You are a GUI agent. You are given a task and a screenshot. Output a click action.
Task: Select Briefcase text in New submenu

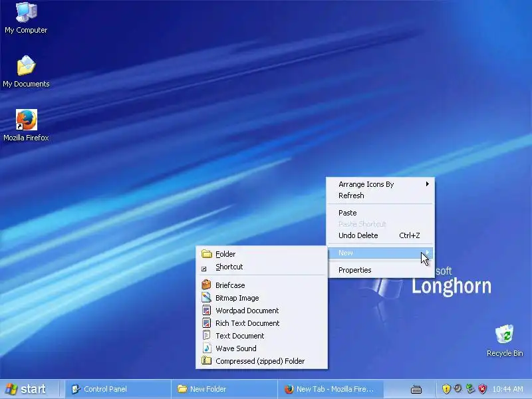230,285
